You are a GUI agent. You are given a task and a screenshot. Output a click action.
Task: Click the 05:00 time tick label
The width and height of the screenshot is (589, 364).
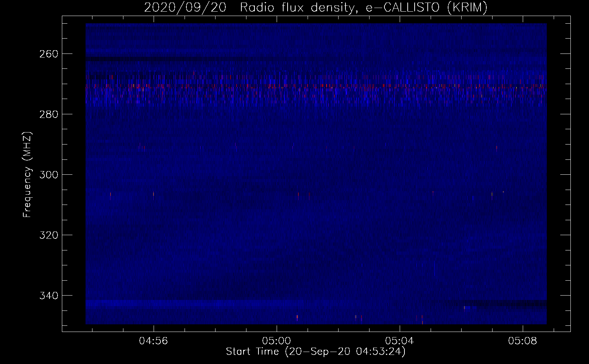point(277,341)
